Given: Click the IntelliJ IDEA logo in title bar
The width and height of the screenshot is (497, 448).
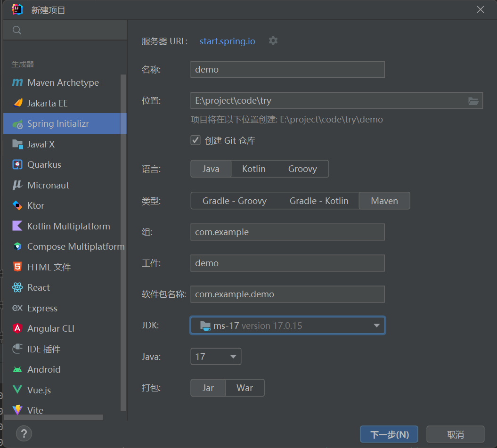Looking at the screenshot, I should [17, 10].
